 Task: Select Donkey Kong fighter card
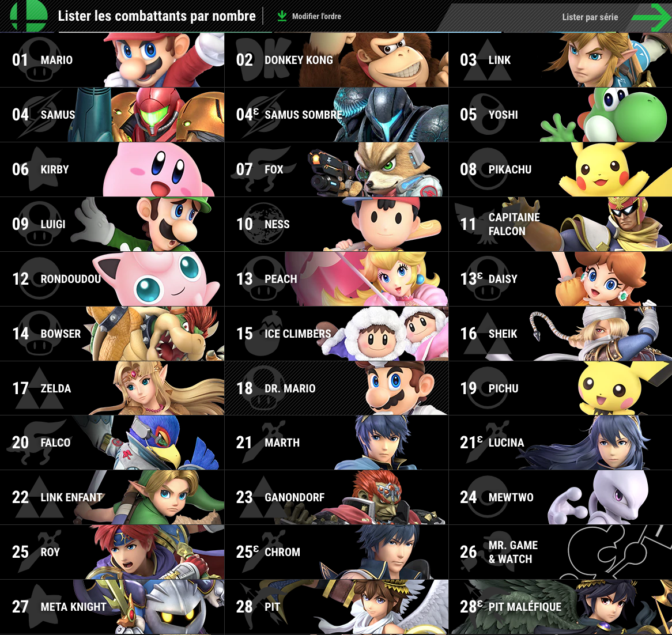[x=337, y=60]
